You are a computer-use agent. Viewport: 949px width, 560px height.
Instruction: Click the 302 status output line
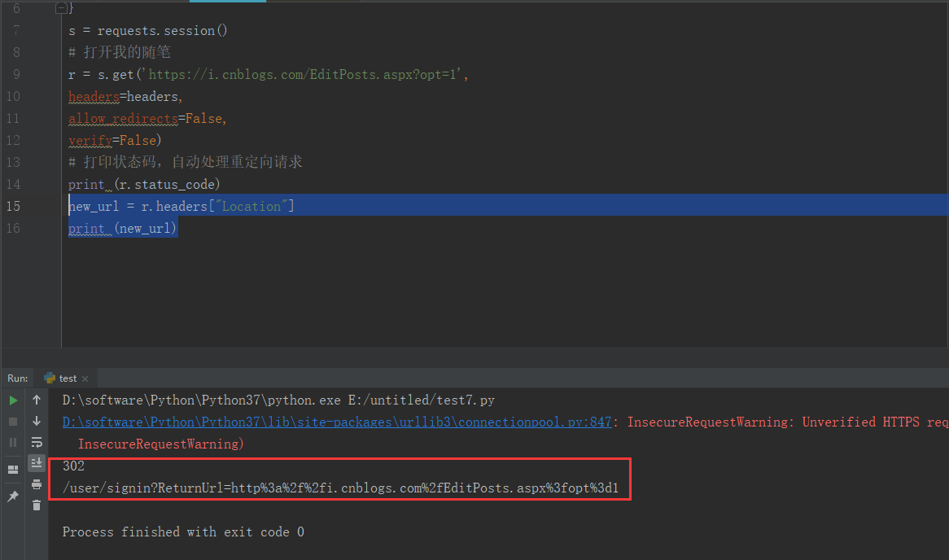pos(73,466)
